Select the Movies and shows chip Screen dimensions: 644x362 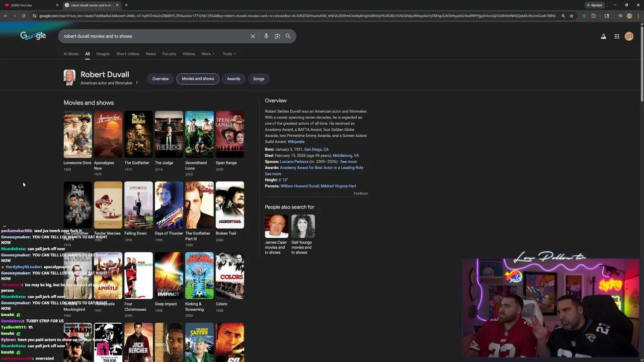[x=198, y=78]
